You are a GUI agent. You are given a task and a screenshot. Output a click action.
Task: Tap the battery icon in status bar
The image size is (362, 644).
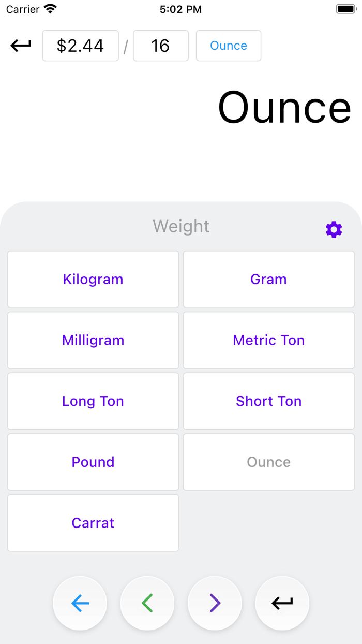click(x=345, y=9)
